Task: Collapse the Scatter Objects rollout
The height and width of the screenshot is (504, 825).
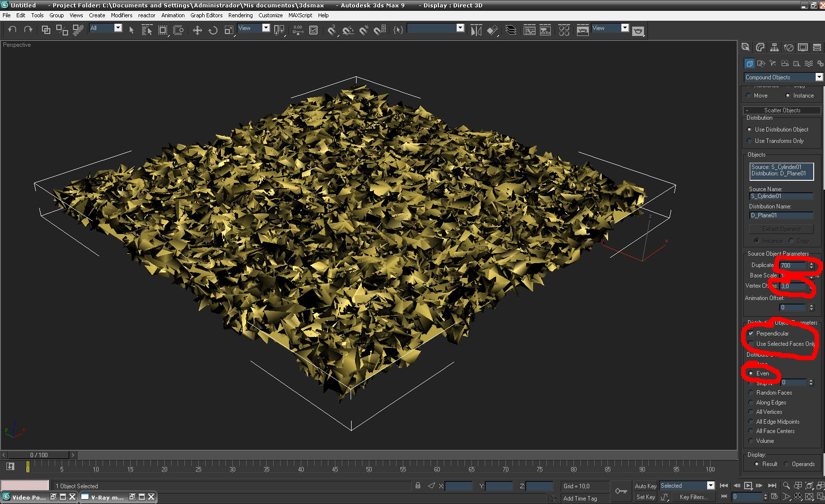Action: point(782,110)
